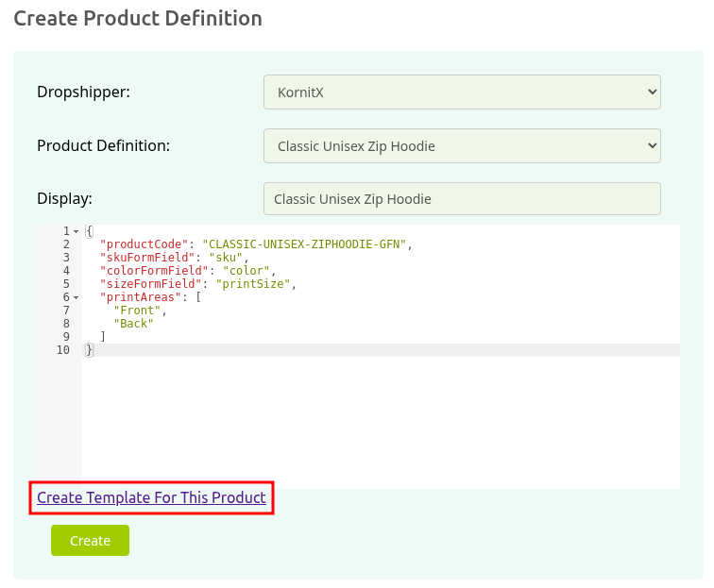Click the "Front" array entry
The width and height of the screenshot is (714, 588).
click(137, 310)
